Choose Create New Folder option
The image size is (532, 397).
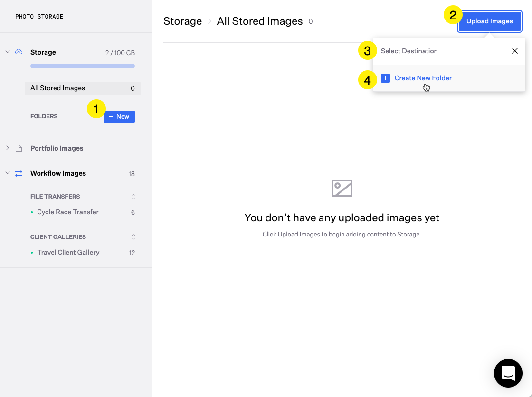(423, 78)
